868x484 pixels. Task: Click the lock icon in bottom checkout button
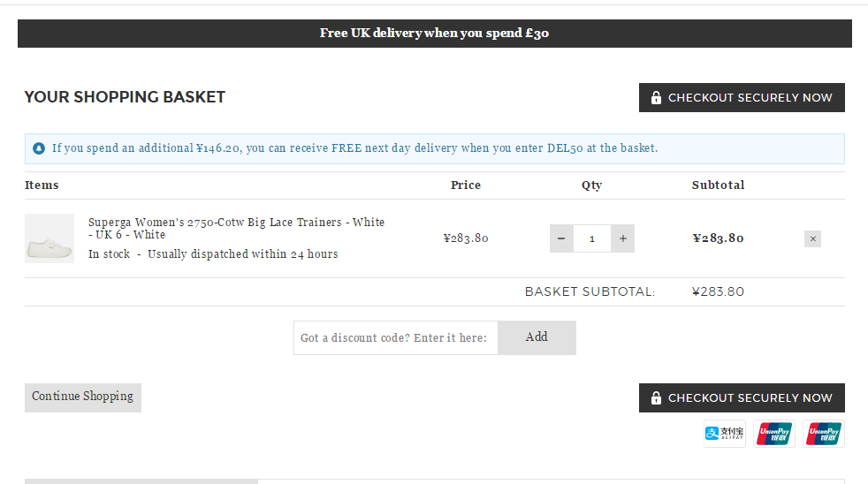[x=656, y=398]
